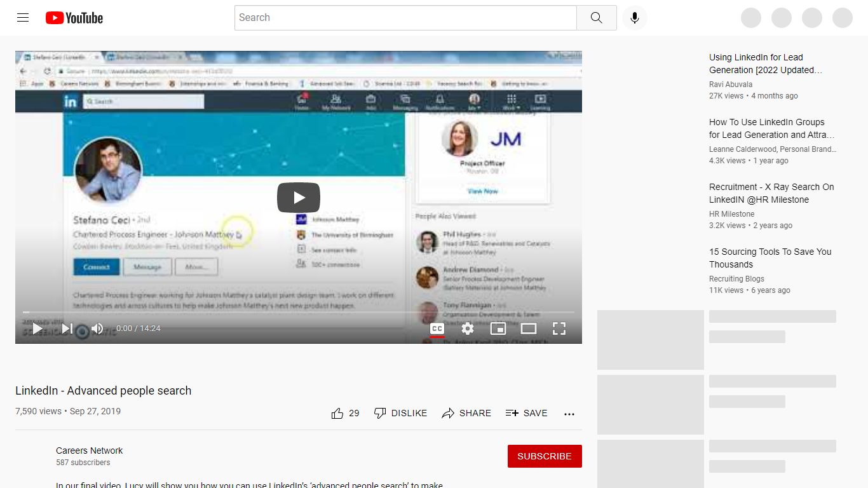Viewport: 868px width, 488px height.
Task: Open Careers Network channel name
Action: pyautogui.click(x=90, y=451)
